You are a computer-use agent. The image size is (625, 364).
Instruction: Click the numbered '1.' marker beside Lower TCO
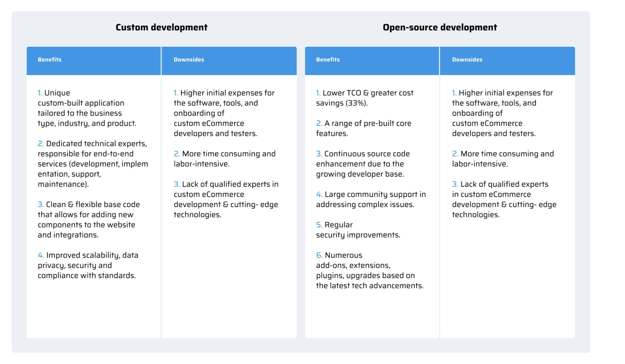[318, 93]
